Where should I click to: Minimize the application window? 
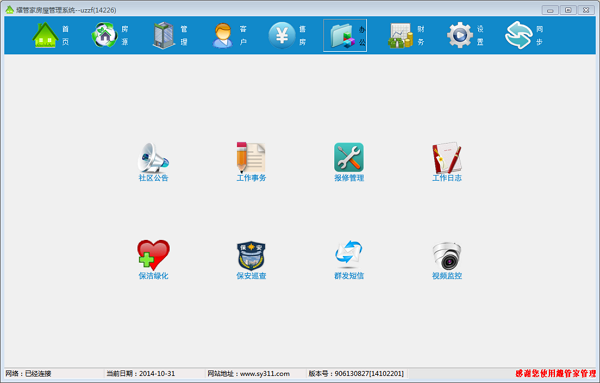[x=550, y=10]
